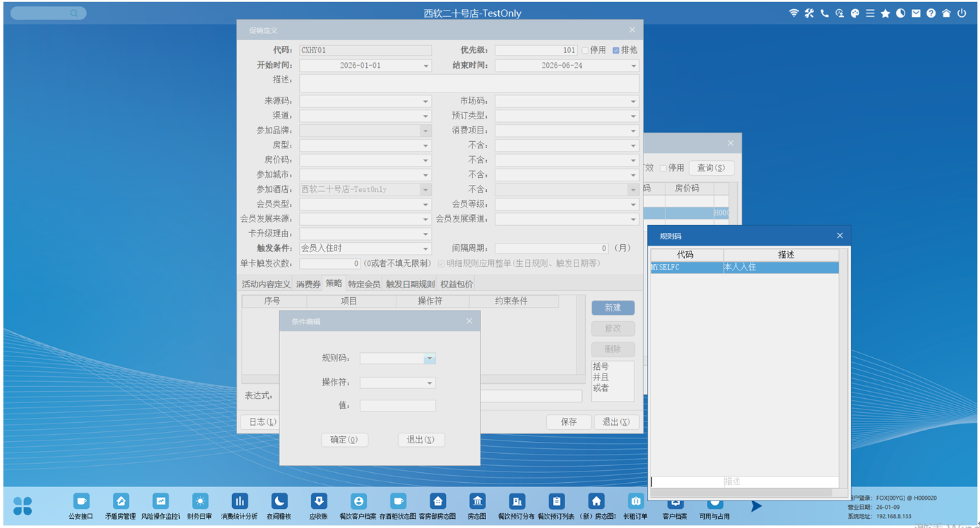Click the Wi-Fi network status icon
The width and height of the screenshot is (980, 528).
coord(794,13)
